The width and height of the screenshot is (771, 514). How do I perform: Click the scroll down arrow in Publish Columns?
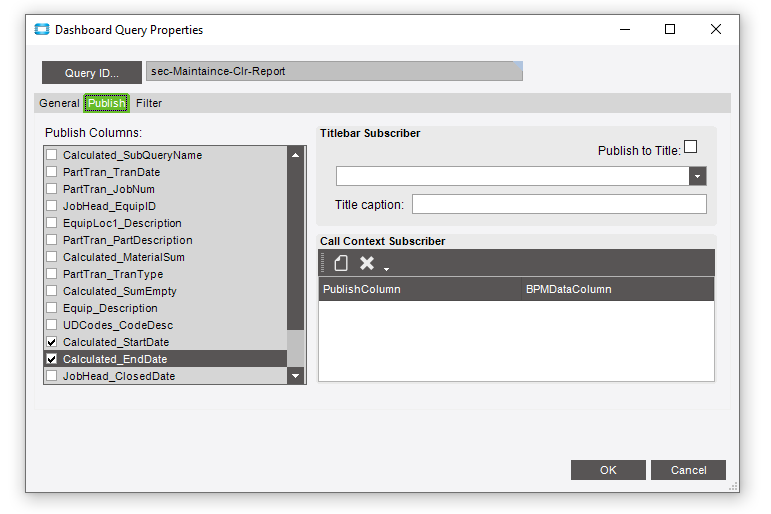tap(296, 376)
